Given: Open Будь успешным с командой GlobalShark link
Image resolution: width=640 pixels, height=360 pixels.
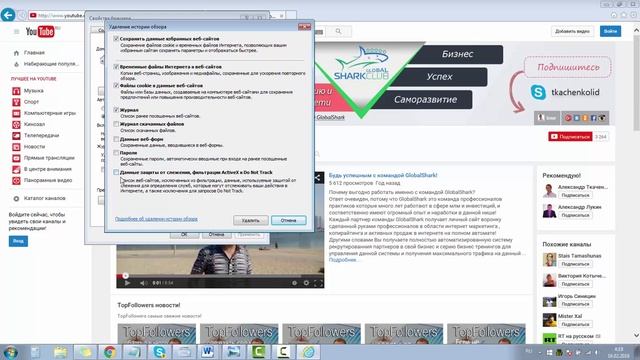Looking at the screenshot, I should [x=383, y=176].
